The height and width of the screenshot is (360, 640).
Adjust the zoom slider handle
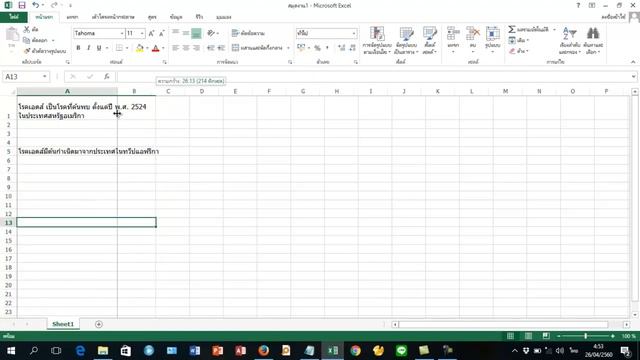point(585,336)
